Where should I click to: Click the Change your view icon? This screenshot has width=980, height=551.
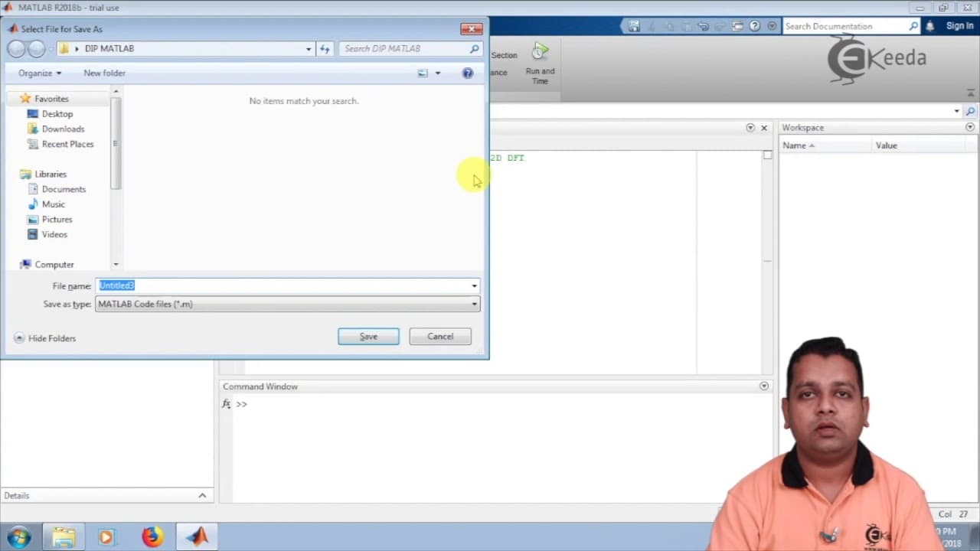423,73
